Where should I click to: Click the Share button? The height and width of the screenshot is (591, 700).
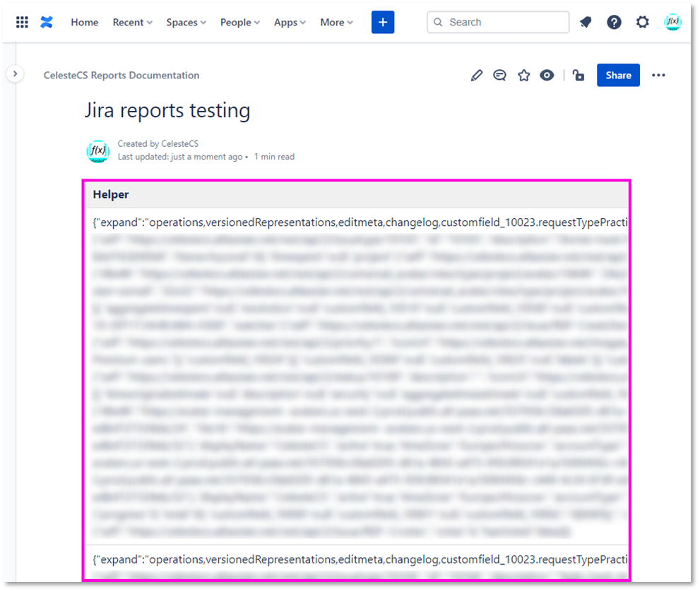point(618,76)
